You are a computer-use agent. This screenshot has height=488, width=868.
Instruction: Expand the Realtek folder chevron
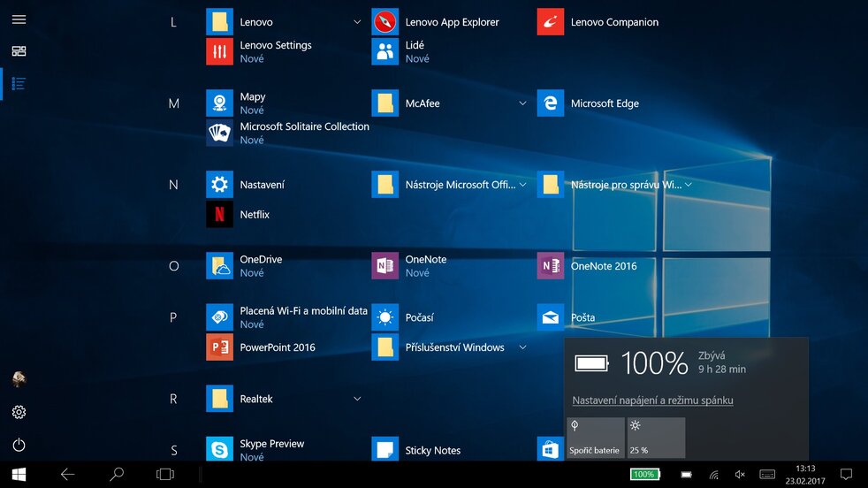pyautogui.click(x=357, y=399)
